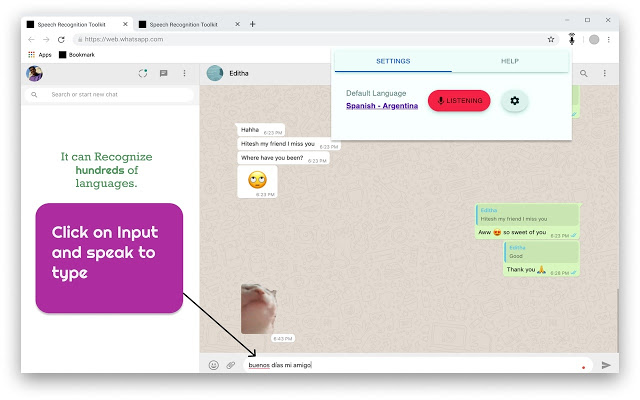
Task: Open Editha's contact avatar in chat header
Action: pyautogui.click(x=215, y=73)
